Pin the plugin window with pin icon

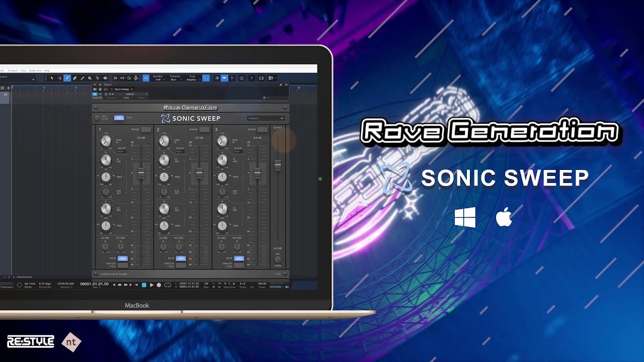click(281, 84)
